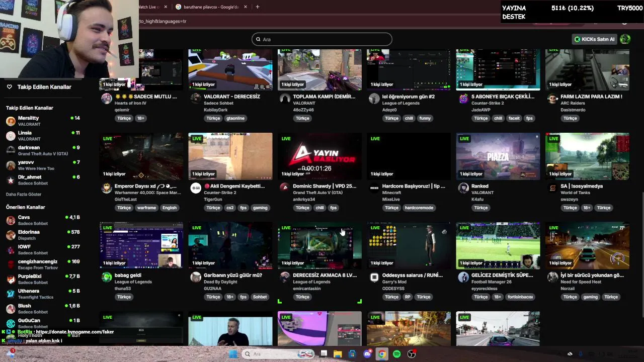Image resolution: width=644 pixels, height=362 pixels.
Task: Open ARC Raiders category link
Action: pyautogui.click(x=573, y=103)
